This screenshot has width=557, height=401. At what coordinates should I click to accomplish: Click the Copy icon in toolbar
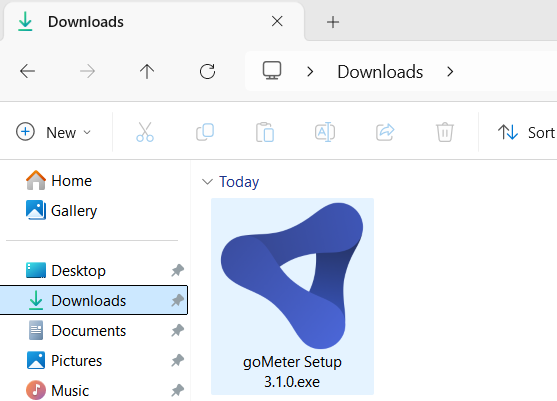[x=205, y=132]
